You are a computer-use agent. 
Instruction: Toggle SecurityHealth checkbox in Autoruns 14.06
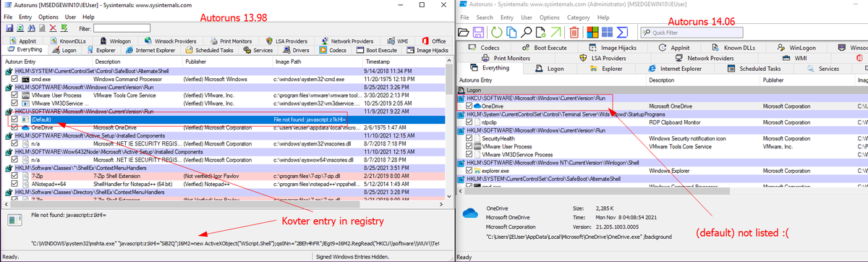(x=469, y=138)
